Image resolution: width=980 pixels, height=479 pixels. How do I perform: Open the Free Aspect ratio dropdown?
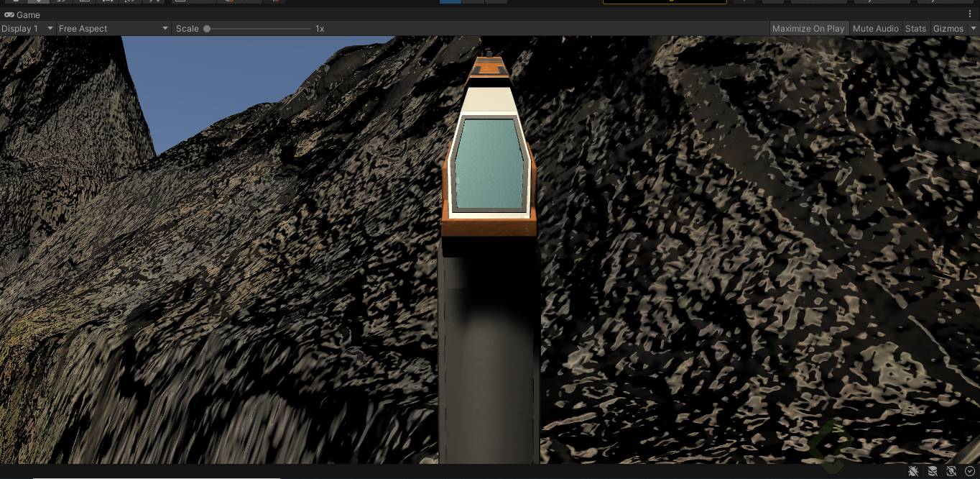(114, 29)
